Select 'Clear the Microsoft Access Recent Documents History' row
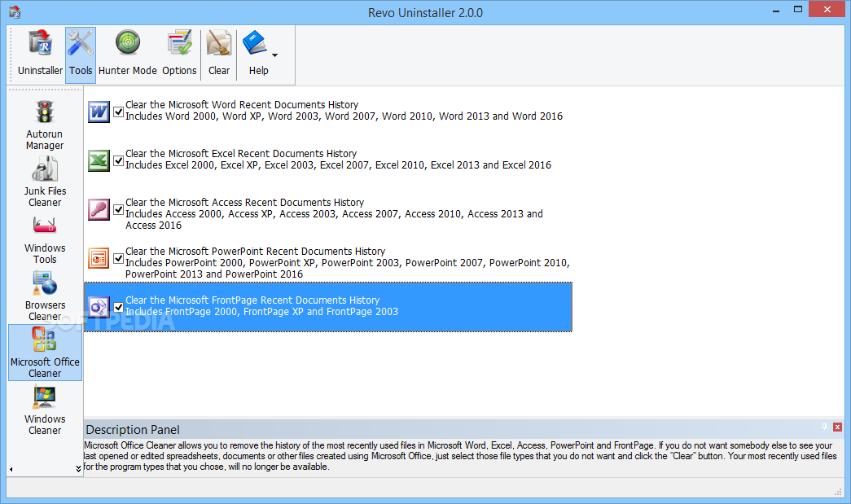The image size is (851, 504). coord(328,209)
